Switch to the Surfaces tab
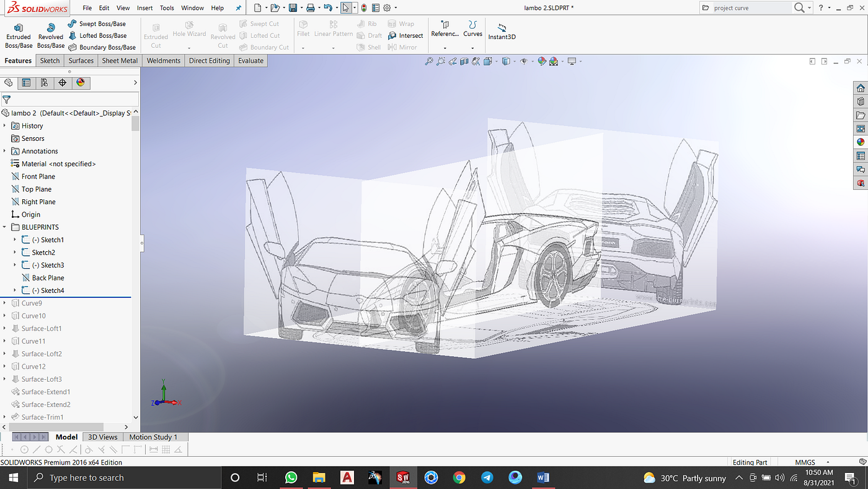 pos(81,61)
